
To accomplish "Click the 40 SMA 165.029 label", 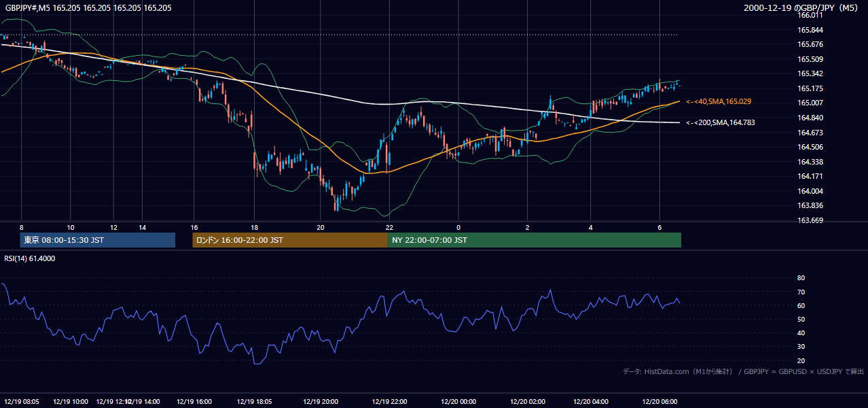I will (719, 101).
